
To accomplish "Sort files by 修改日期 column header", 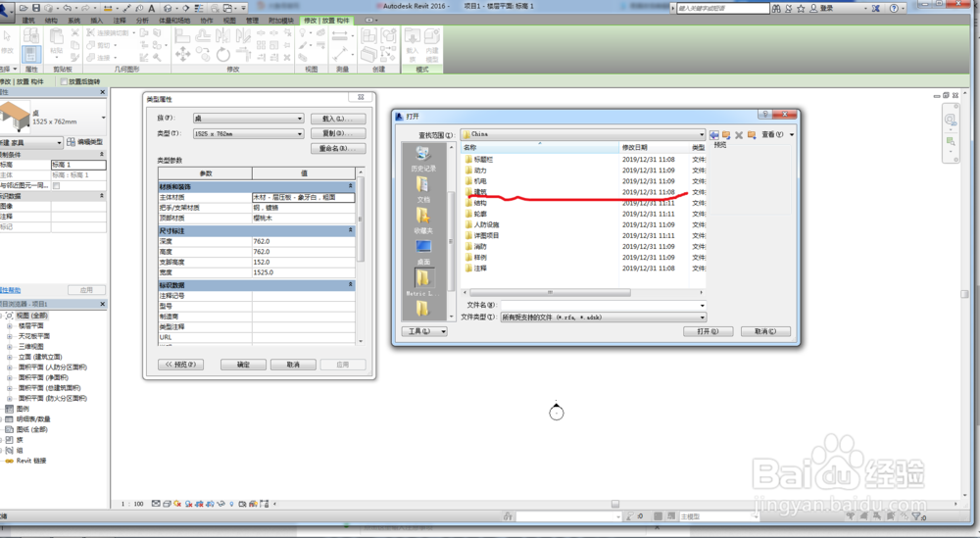I will [654, 147].
